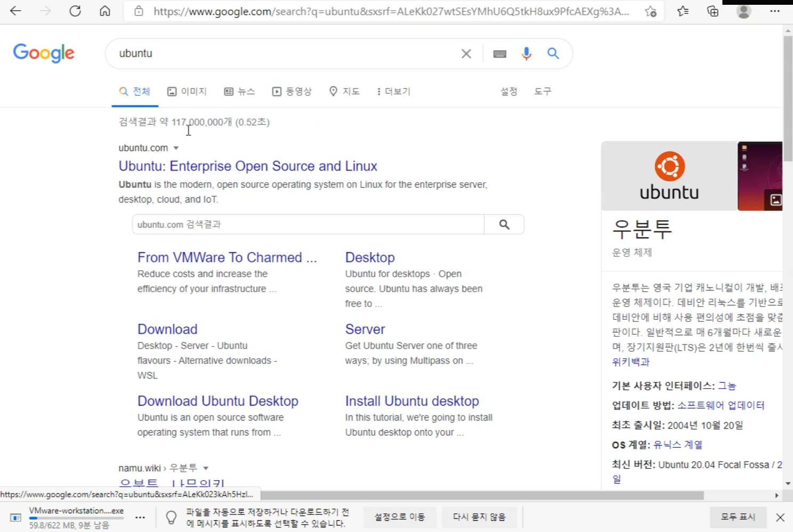Click the 모두 표시 downloads button
Viewport: 793px width, 532px height.
738,517
